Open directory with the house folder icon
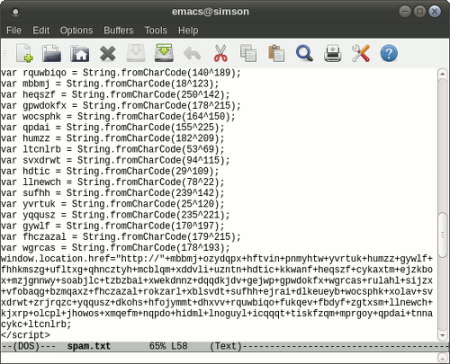Image resolution: width=450 pixels, height=364 pixels. 80,53
